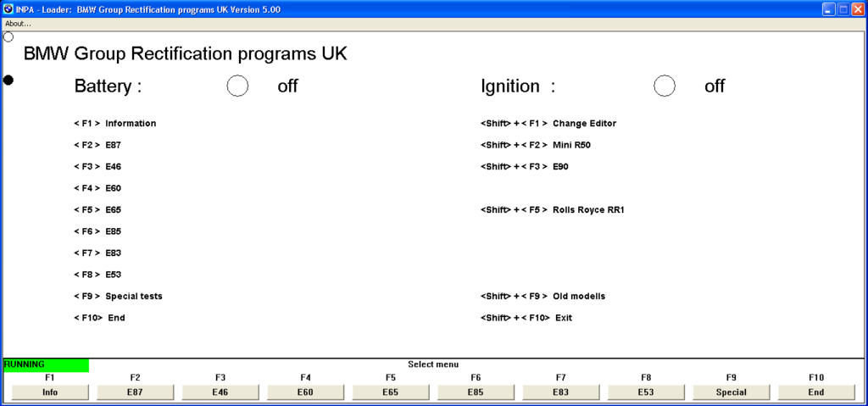Click the 'Battery :' label
The height and width of the screenshot is (406, 868).
tap(108, 86)
